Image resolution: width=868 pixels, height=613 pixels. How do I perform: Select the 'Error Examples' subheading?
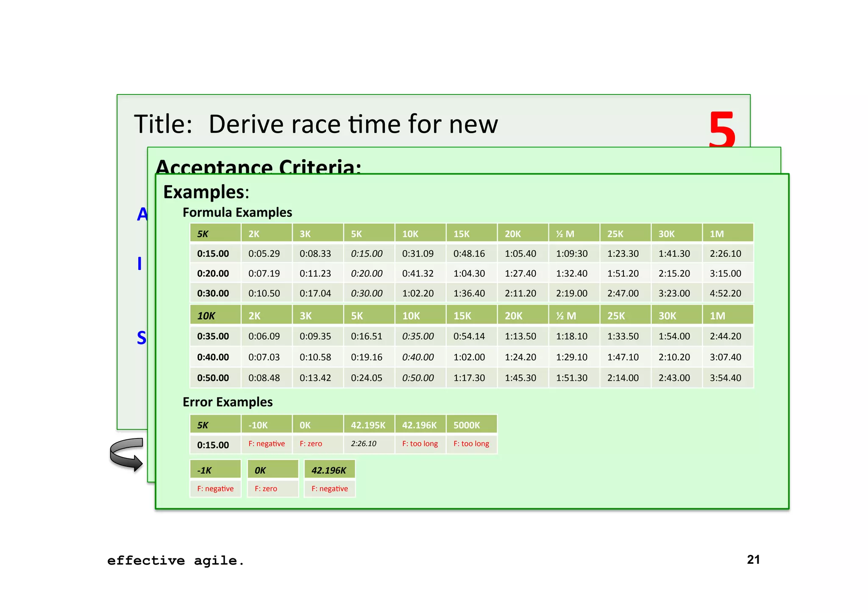pos(228,402)
